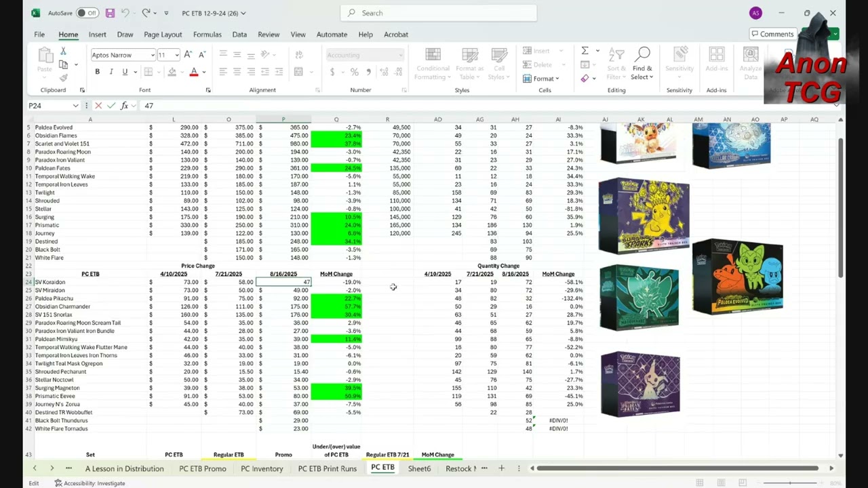Click the account avatar AS
The image size is (868, 488).
[x=755, y=13]
